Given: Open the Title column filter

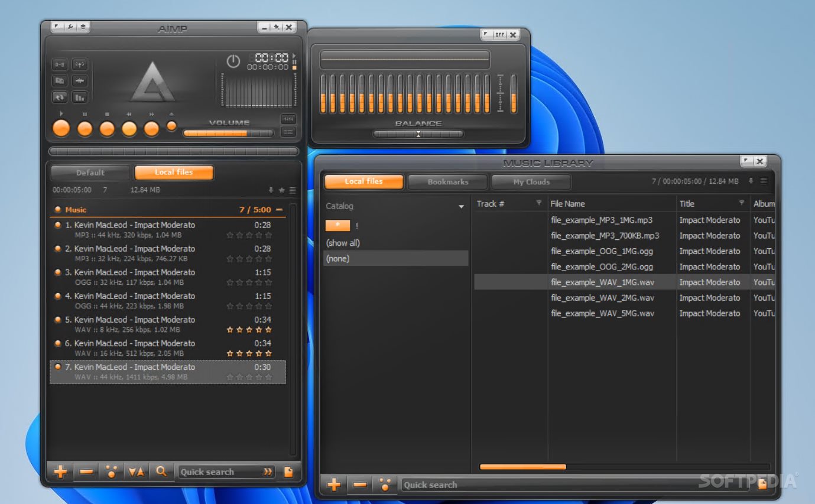Looking at the screenshot, I should 742,203.
